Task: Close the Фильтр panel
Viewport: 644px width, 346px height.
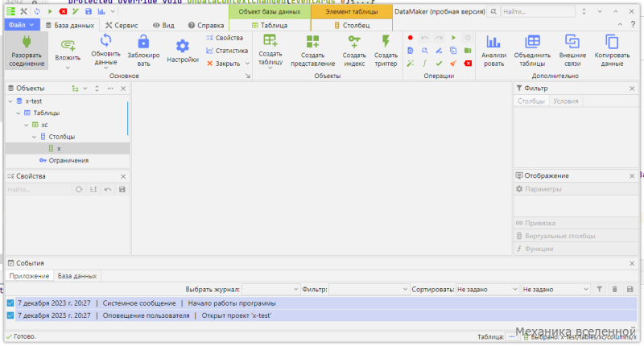Action: click(x=632, y=89)
